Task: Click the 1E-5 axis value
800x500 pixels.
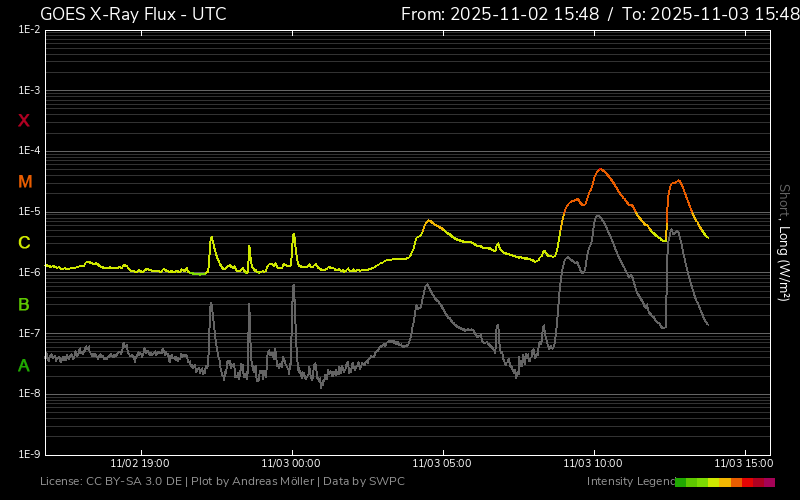Action: [x=29, y=212]
